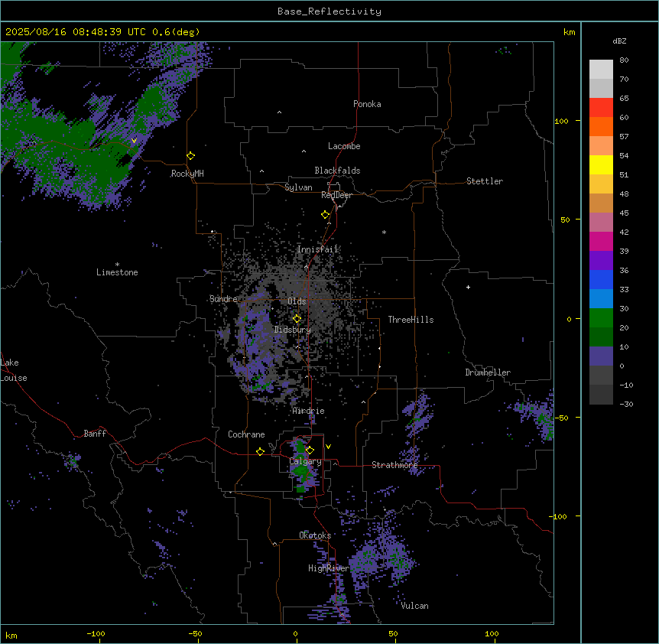
Task: Click the Base_Reflectivity title
Action: coord(329,11)
